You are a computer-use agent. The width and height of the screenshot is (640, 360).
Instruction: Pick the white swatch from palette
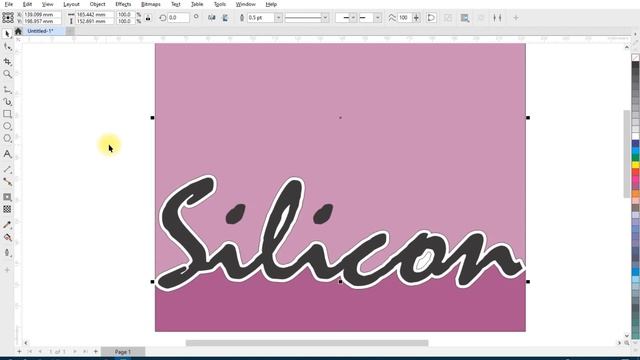(636, 136)
